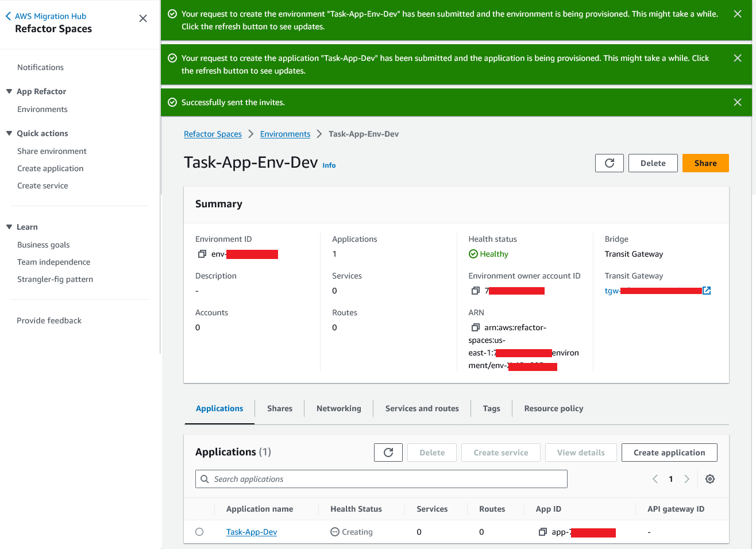The image size is (756, 549).
Task: Open Team independence learn link
Action: click(x=54, y=262)
